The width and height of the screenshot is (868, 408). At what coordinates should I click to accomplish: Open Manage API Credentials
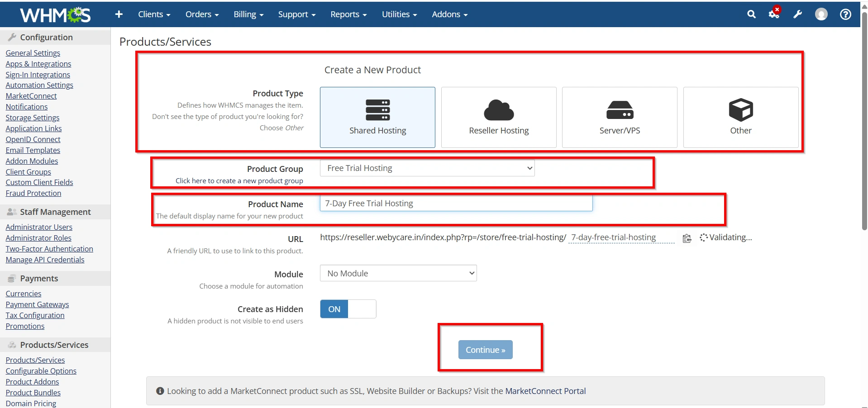[x=45, y=260]
